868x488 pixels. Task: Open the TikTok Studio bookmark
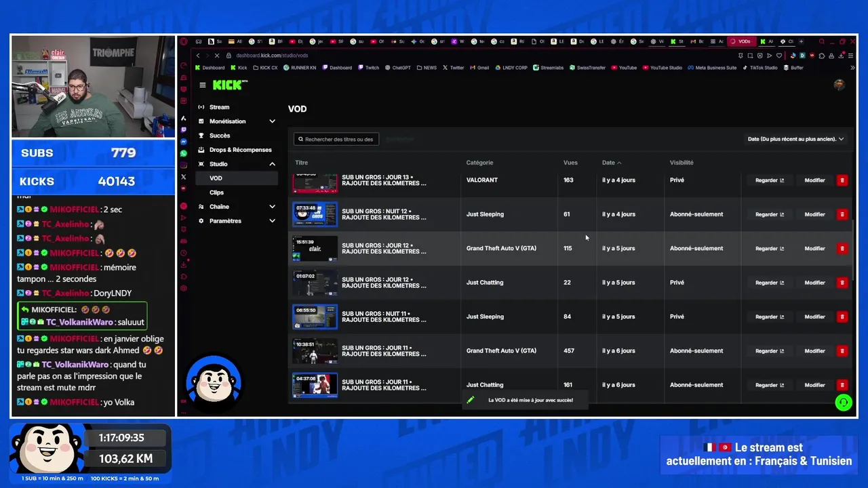759,68
